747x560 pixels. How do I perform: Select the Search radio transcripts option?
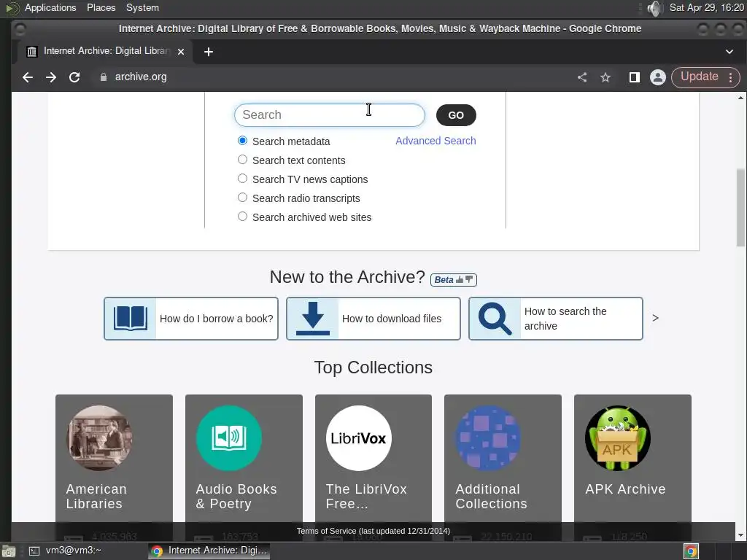point(242,197)
